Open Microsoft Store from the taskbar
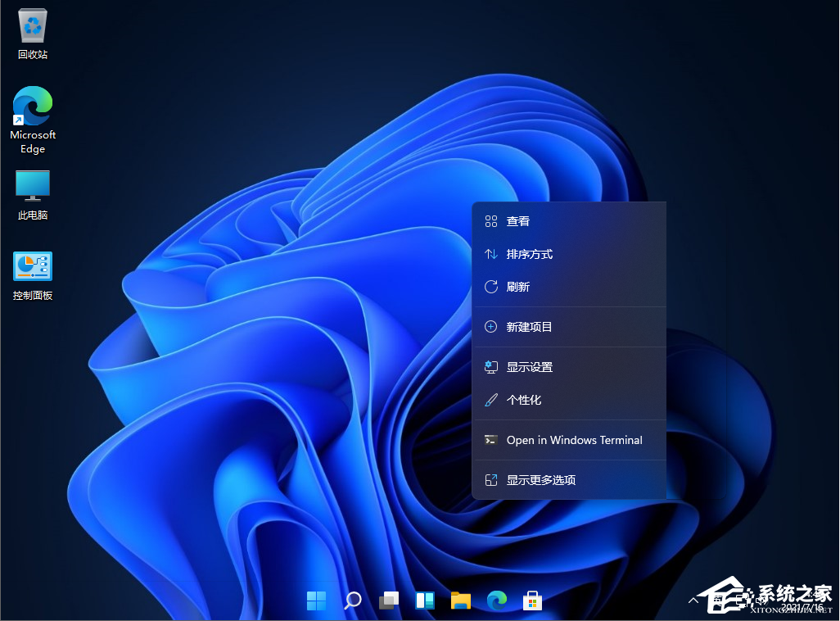 pyautogui.click(x=532, y=601)
